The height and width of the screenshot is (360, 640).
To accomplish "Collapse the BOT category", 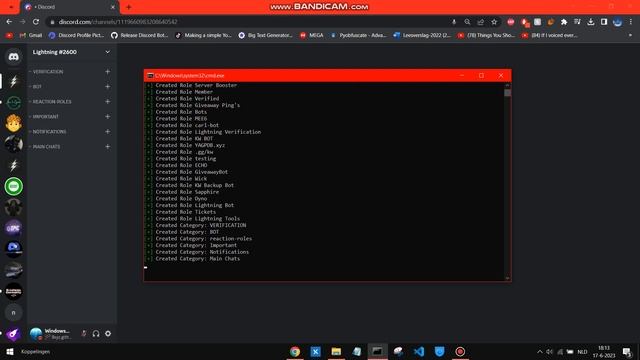I will (x=37, y=87).
